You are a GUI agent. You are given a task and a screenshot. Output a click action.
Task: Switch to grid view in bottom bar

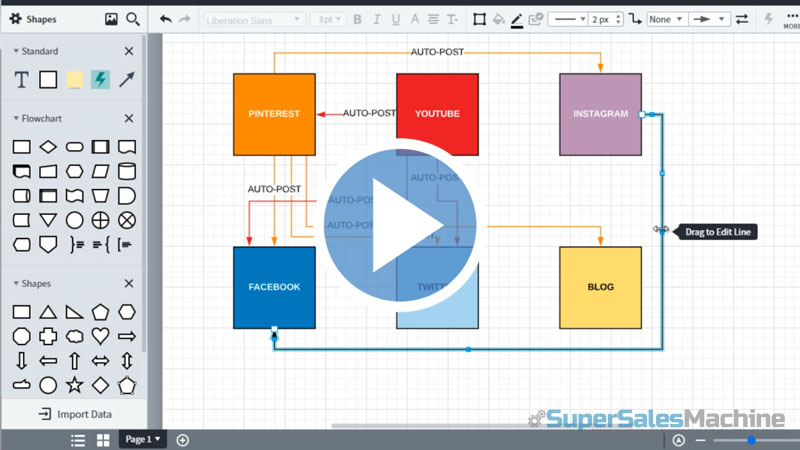pyautogui.click(x=102, y=440)
